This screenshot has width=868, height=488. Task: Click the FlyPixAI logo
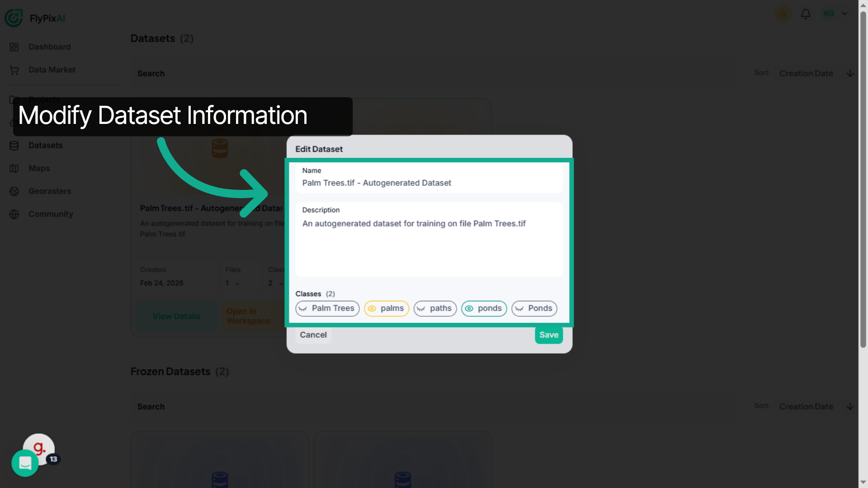35,18
